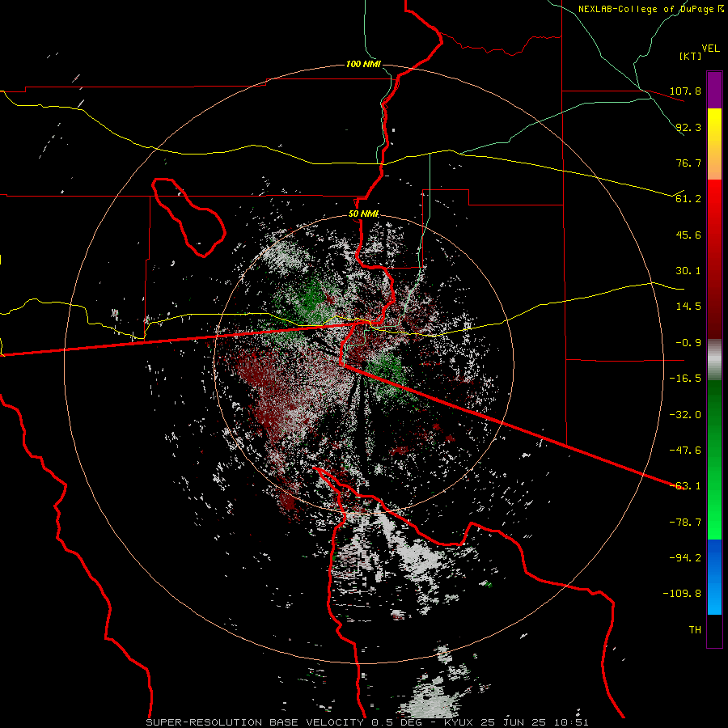Click the 76.7 legend value
Viewport: 728px width, 728px height.
[x=688, y=163]
